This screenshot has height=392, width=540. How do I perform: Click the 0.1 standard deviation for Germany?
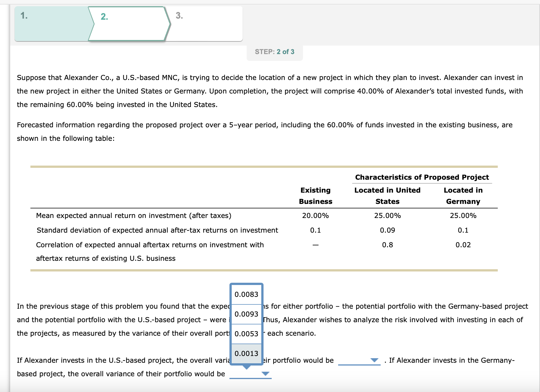click(x=463, y=230)
